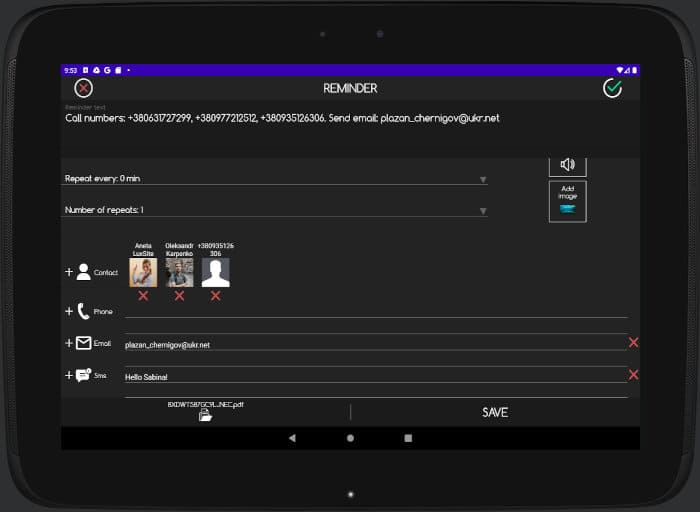Tap the G icon in status bar
700x512 pixels.
point(107,70)
